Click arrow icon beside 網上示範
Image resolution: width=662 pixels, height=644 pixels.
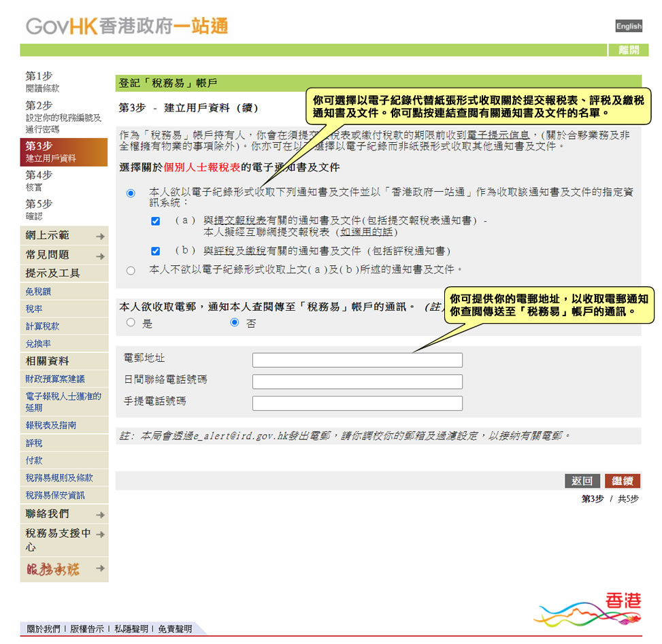[x=100, y=237]
